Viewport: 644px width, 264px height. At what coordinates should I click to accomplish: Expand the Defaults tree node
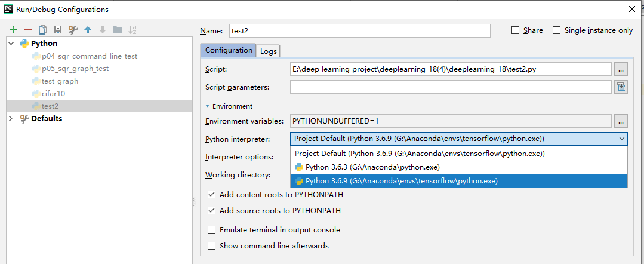click(x=11, y=118)
